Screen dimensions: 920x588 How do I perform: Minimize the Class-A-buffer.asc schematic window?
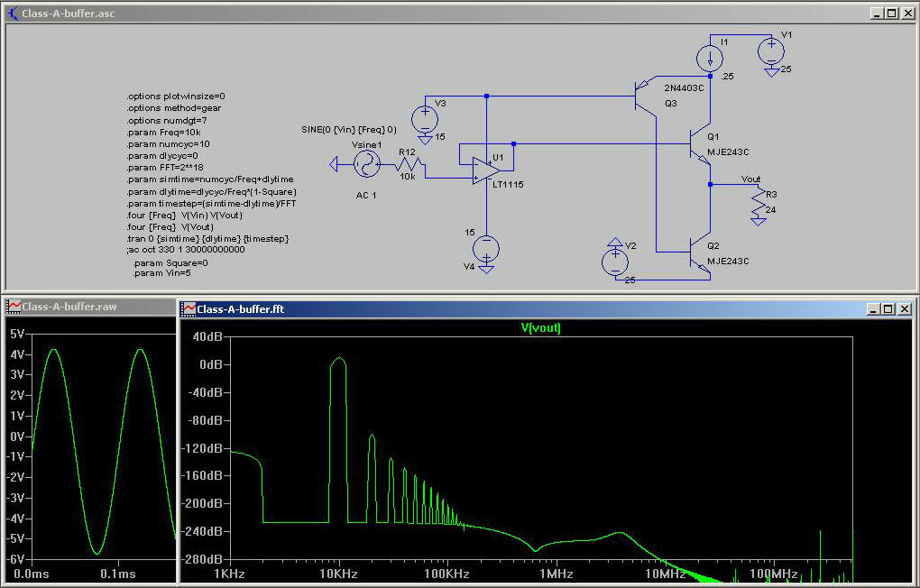(877, 13)
